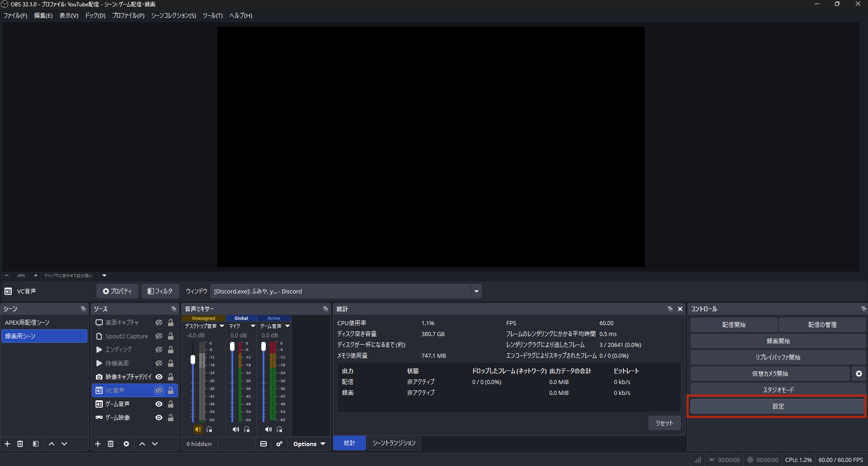Show the 画面キャプチャ source
Screen dimensions: 868x466
159,322
